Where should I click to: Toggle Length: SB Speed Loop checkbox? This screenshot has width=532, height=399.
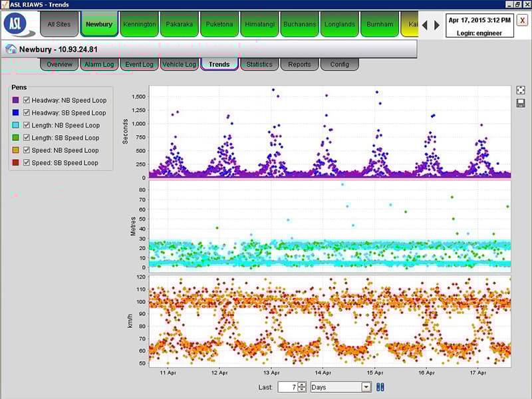coord(27,138)
